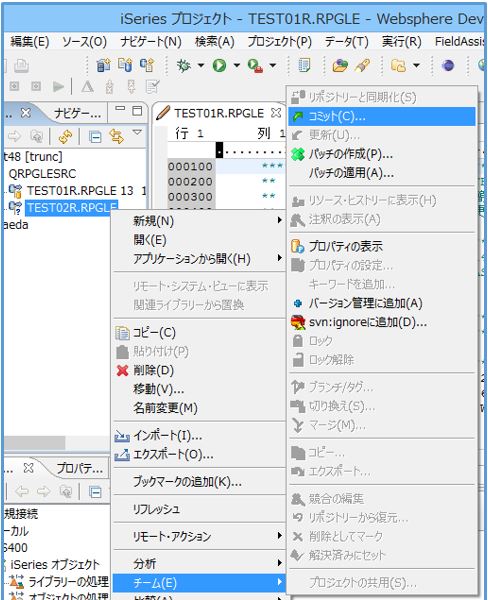The width and height of the screenshot is (488, 600).
Task: Open the Debug dropdown arrow
Action: (201, 65)
